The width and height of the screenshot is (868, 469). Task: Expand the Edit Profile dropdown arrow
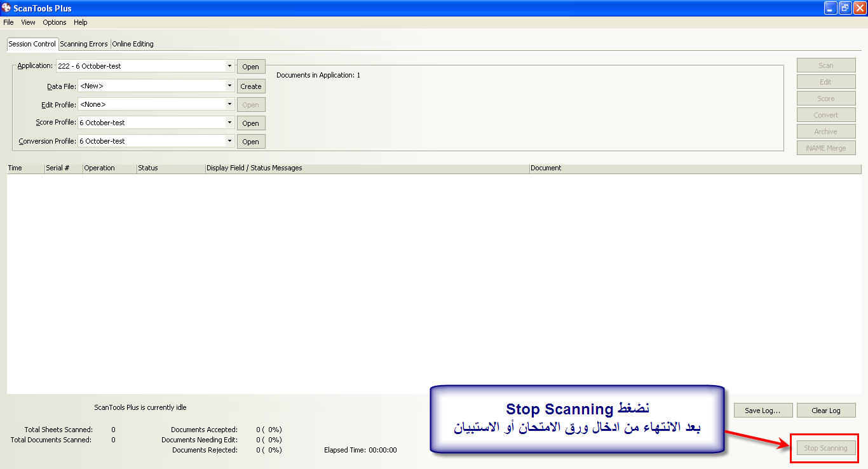[229, 104]
